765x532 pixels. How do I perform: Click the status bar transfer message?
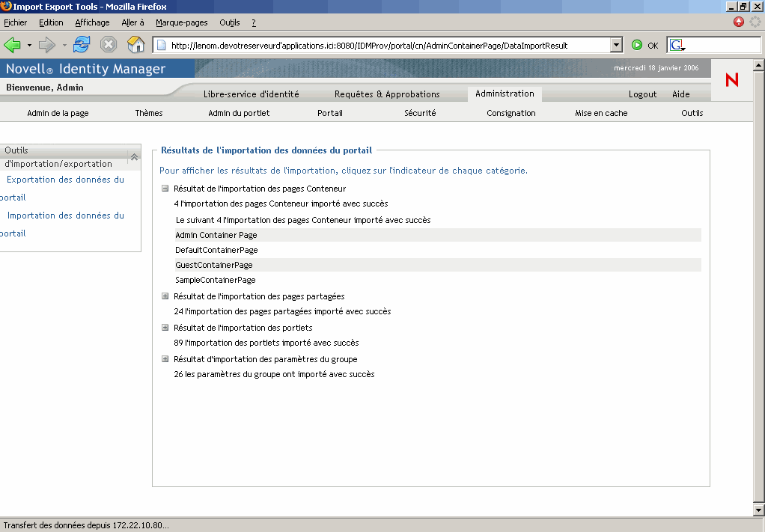86,525
